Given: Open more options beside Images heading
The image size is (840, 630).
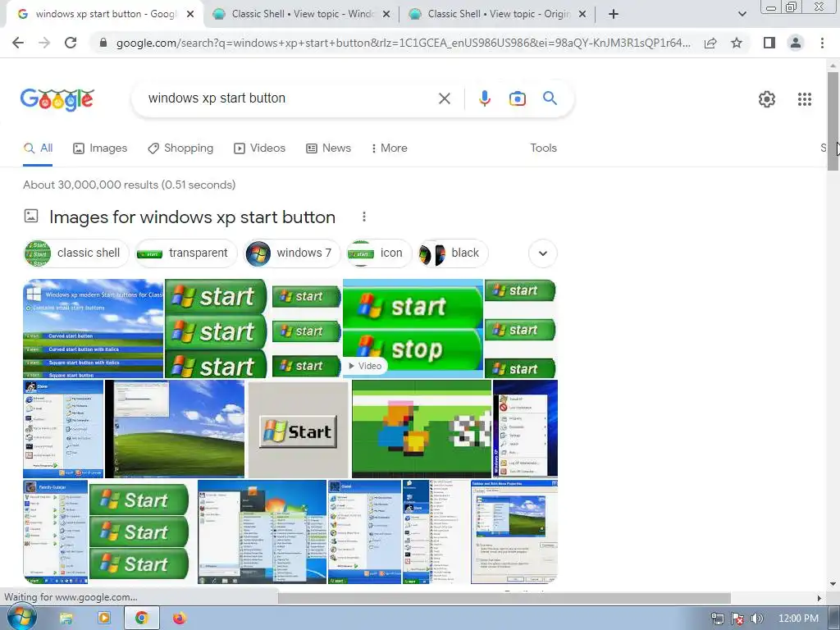Looking at the screenshot, I should (x=363, y=217).
